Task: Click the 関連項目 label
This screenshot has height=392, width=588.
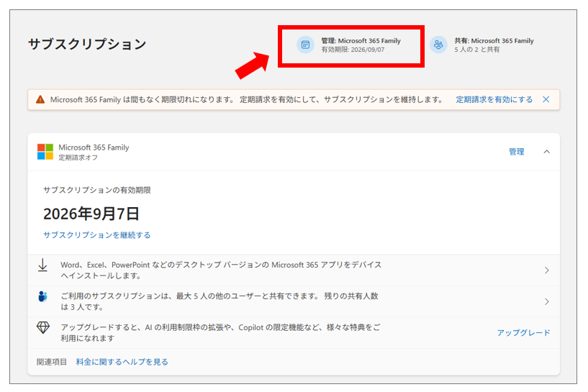Action: click(x=52, y=362)
